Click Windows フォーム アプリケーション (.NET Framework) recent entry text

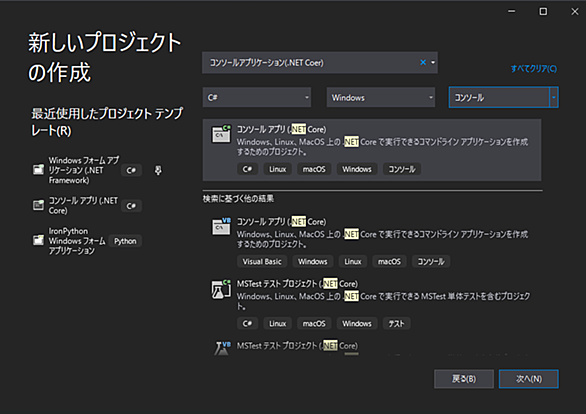84,170
